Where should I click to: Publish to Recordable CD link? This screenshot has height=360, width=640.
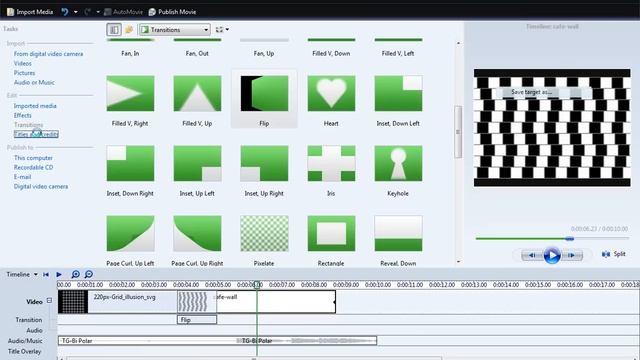(x=33, y=167)
